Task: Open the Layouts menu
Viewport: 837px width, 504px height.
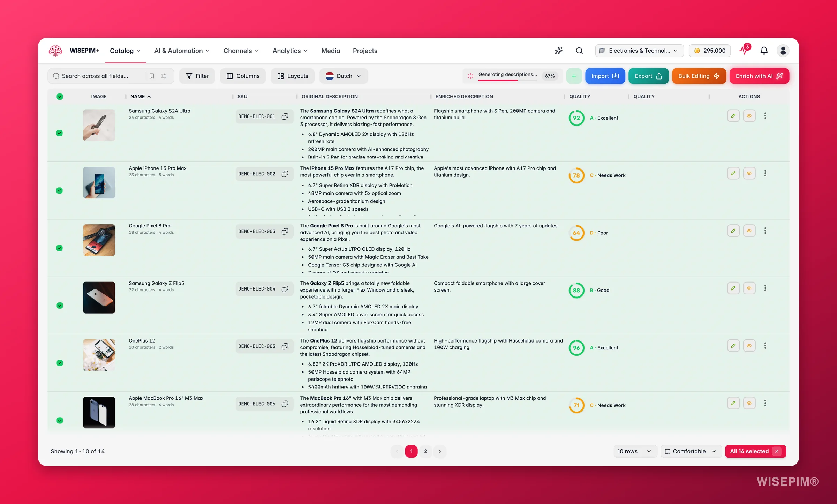Action: tap(293, 76)
